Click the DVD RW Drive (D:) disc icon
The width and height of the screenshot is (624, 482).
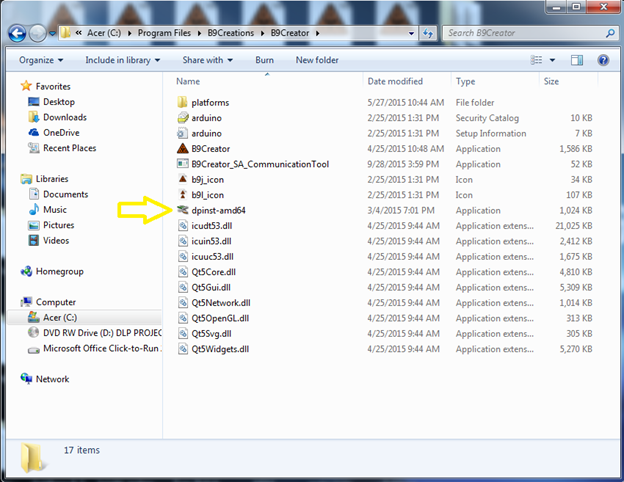(x=33, y=333)
